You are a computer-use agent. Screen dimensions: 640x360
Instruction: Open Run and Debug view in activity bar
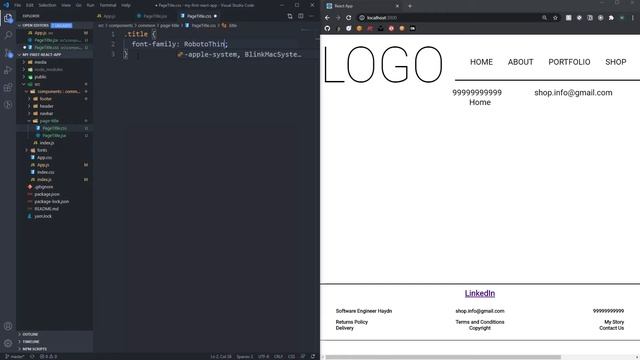tap(8, 70)
